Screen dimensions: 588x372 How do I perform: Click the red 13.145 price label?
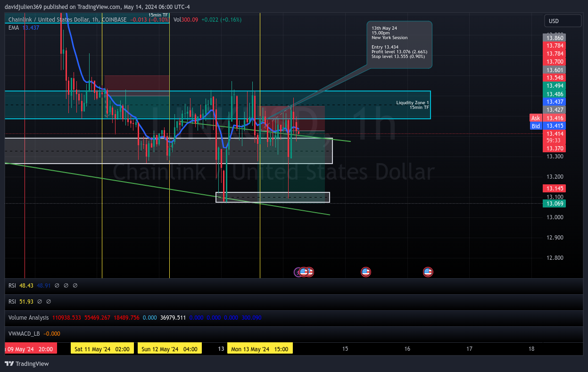pos(555,188)
